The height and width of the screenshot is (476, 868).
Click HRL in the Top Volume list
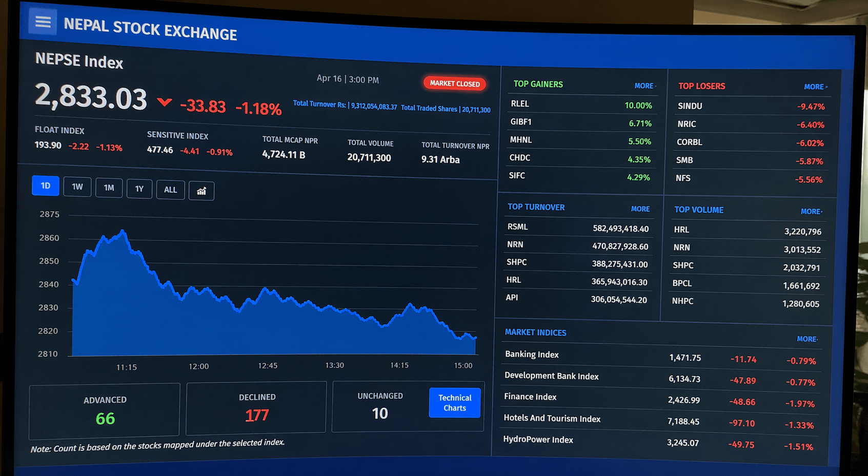681,230
